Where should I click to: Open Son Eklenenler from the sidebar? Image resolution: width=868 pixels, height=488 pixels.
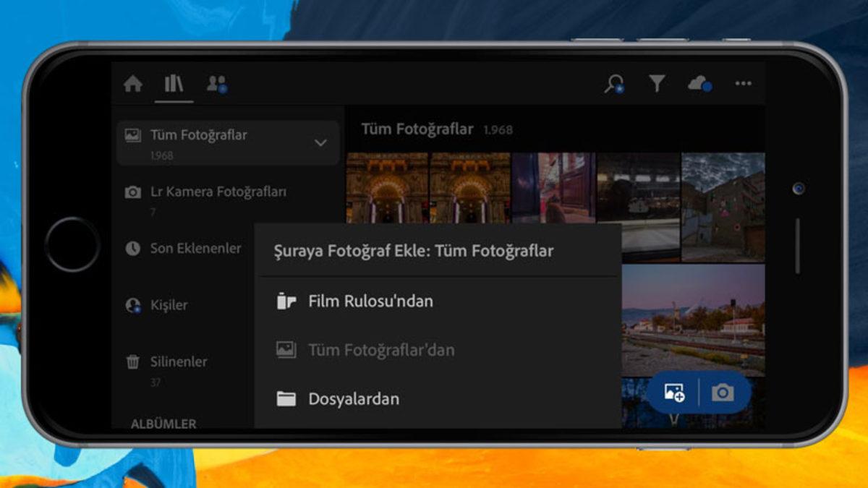click(193, 248)
